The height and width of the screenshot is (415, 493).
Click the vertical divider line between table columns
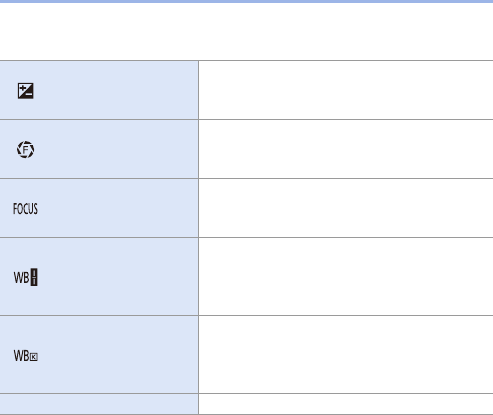pos(199,237)
